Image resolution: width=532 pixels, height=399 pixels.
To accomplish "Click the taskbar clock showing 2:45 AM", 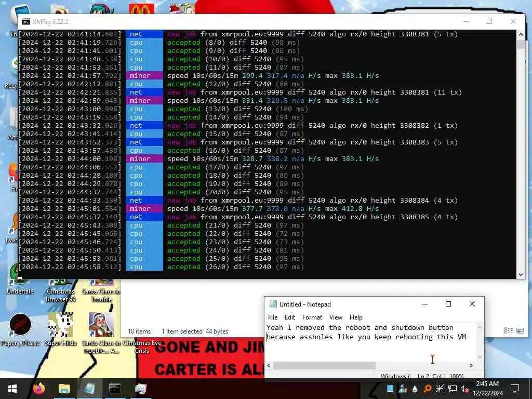I will point(487,389).
